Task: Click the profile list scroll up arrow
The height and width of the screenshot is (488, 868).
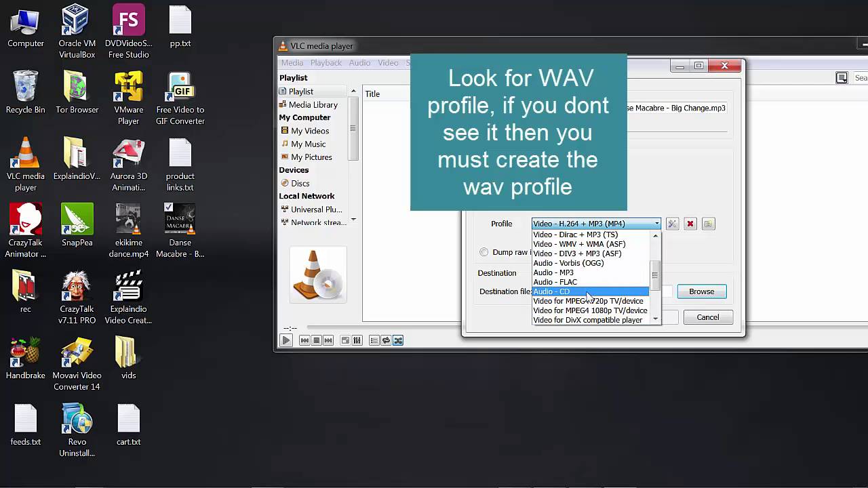Action: click(x=655, y=235)
